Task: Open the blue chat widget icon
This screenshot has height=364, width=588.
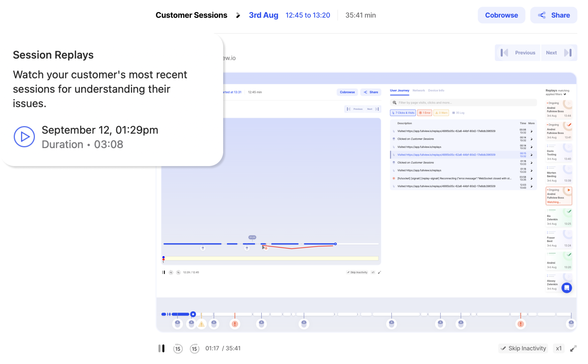Action: (567, 288)
